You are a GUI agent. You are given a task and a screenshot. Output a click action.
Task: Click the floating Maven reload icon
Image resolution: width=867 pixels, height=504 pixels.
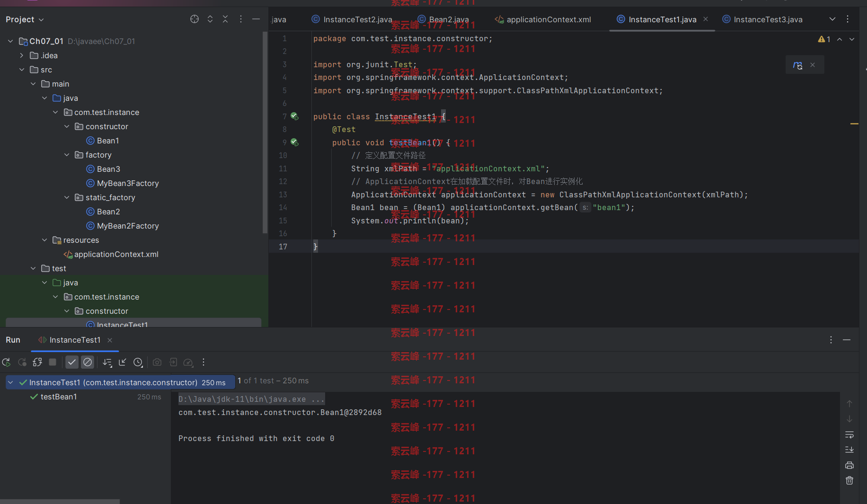pos(798,65)
